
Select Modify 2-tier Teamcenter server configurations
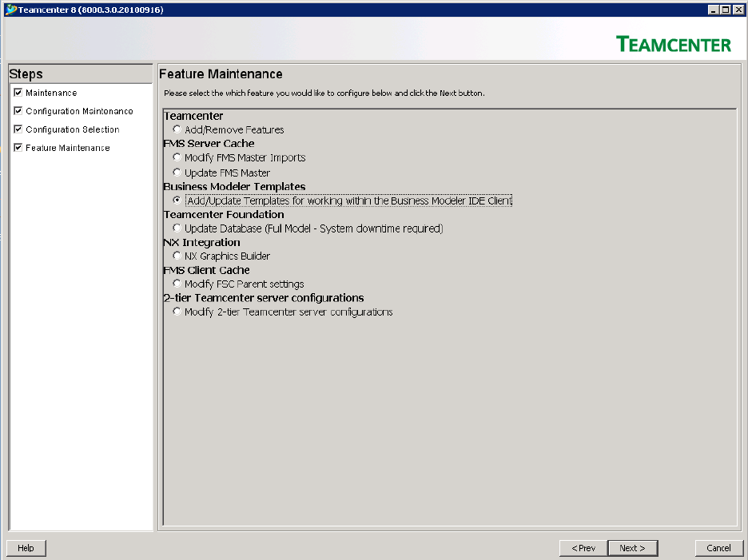(177, 312)
